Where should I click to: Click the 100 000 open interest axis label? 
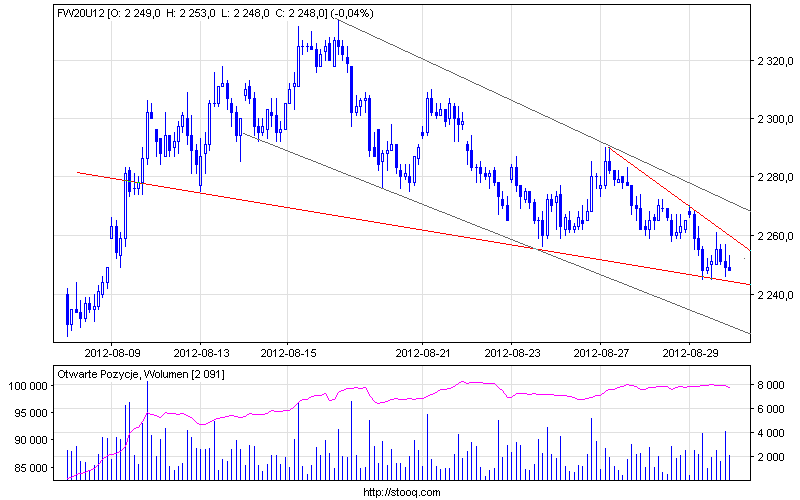tap(29, 386)
